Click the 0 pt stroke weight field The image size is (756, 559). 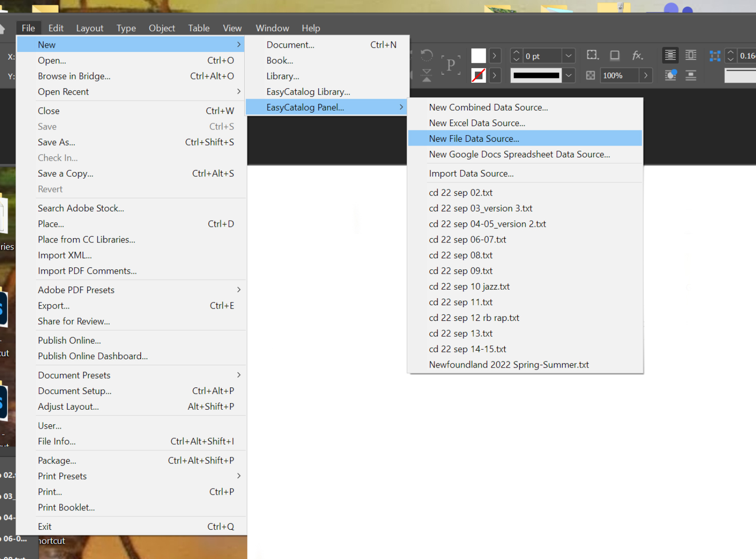click(542, 56)
